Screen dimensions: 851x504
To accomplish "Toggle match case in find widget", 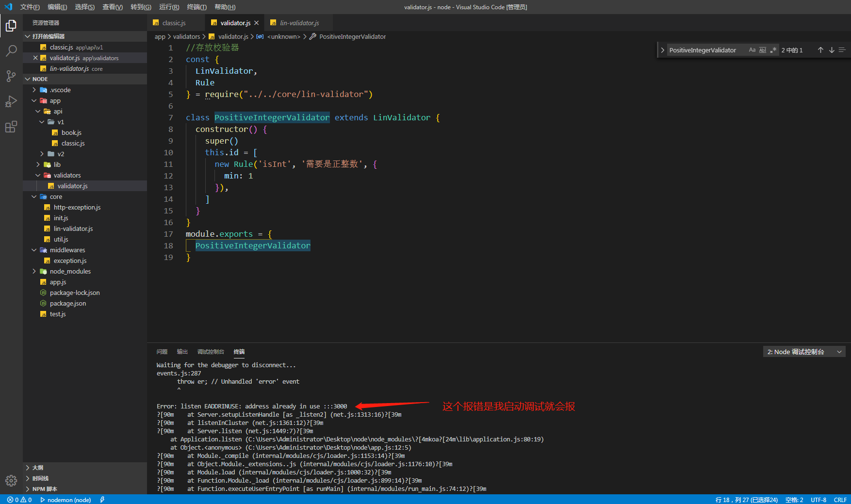I will 752,50.
